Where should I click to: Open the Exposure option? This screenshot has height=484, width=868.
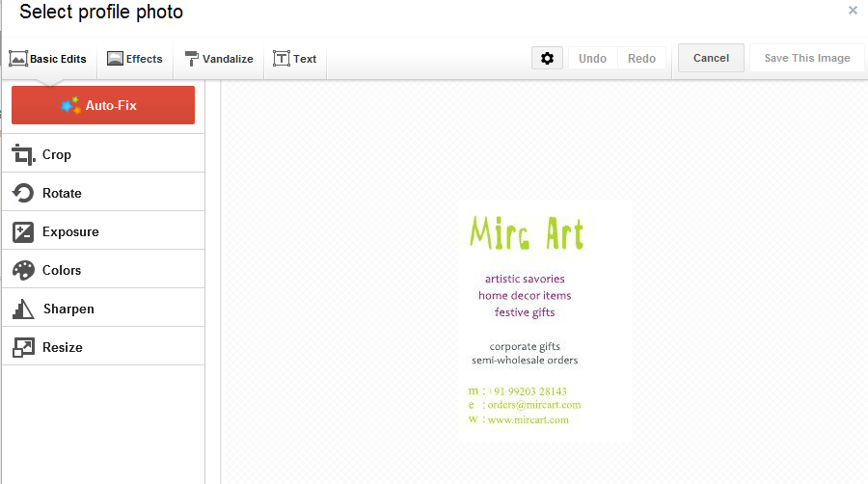(103, 230)
